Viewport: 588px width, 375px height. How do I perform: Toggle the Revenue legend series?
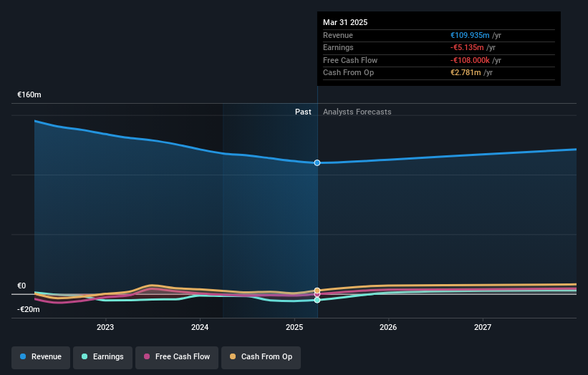coord(41,357)
